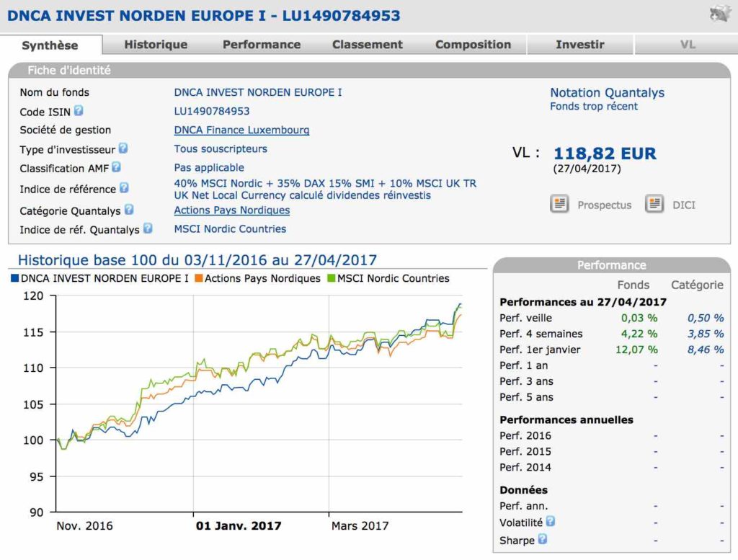Open help icon beside Catégorie Quantalys

[x=129, y=210]
